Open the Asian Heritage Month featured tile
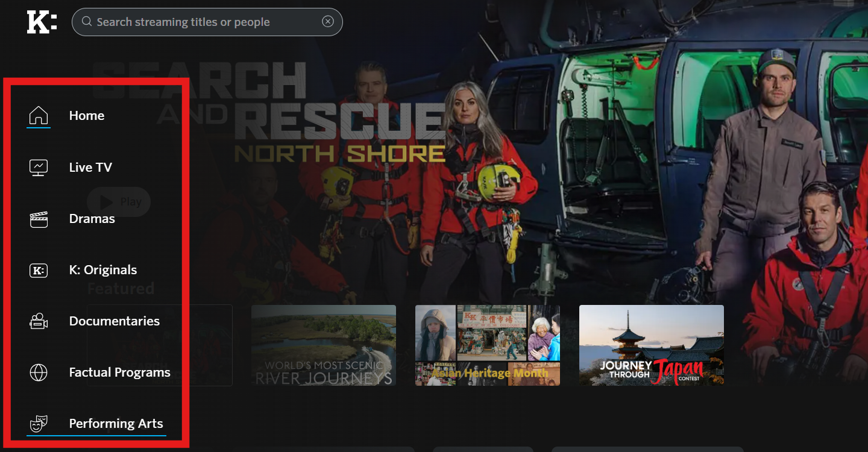868x452 pixels. click(x=488, y=345)
